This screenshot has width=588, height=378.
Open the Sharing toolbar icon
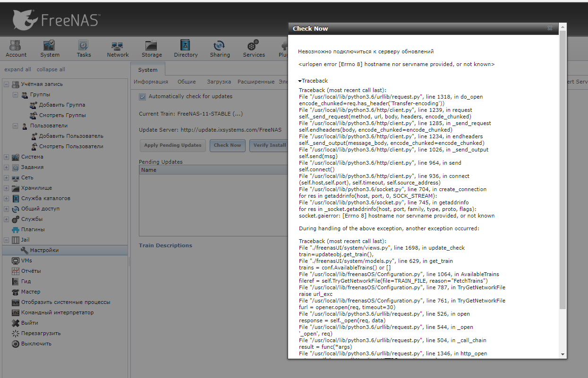220,45
